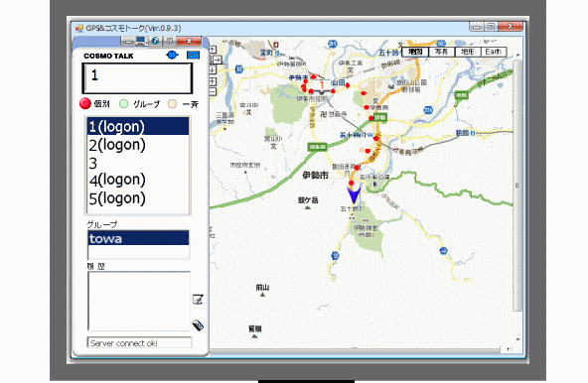The width and height of the screenshot is (588, 383).
Task: Select the グループ group call mode
Action: click(123, 104)
